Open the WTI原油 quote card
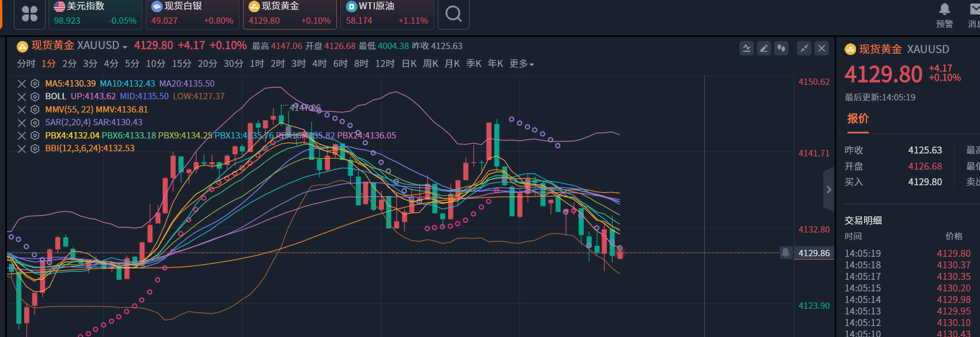The width and height of the screenshot is (980, 337). [x=387, y=14]
